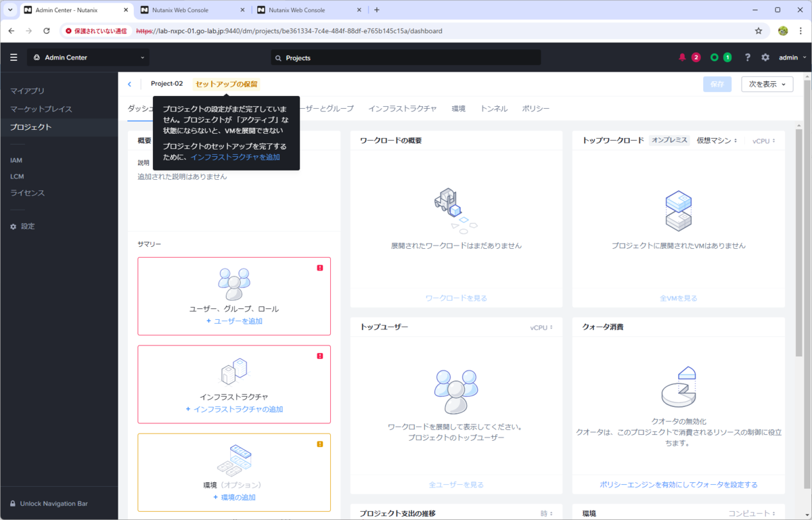Follow the インフラストラクチャを追加 link in the tooltip
812x520 pixels.
237,156
